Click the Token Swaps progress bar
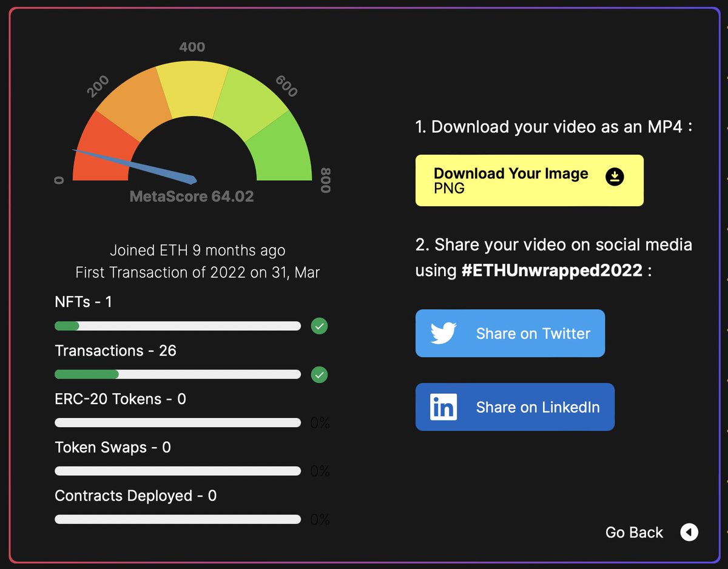Viewport: 728px width, 569px height. point(178,471)
